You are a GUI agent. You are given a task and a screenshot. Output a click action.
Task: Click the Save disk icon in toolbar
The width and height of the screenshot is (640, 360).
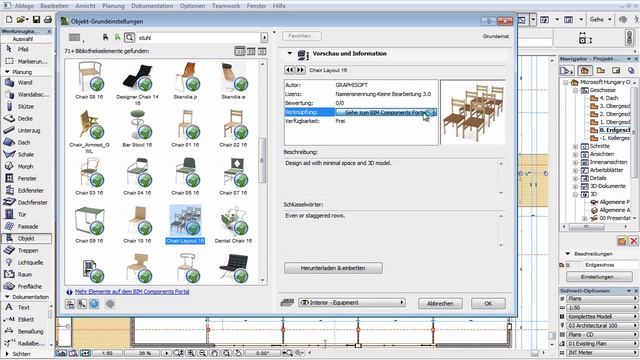pyautogui.click(x=36, y=19)
